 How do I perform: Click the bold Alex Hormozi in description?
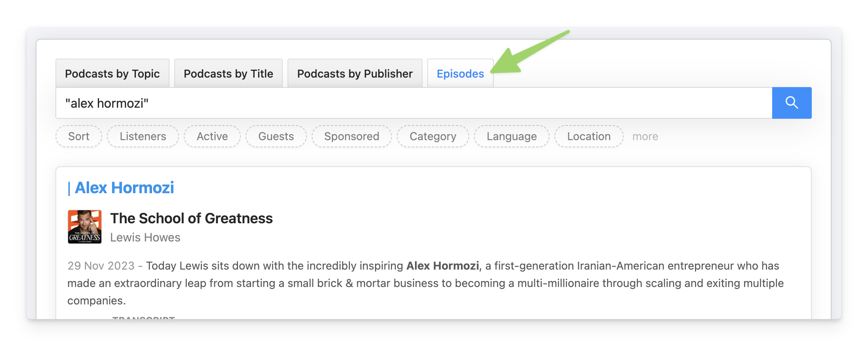click(443, 266)
